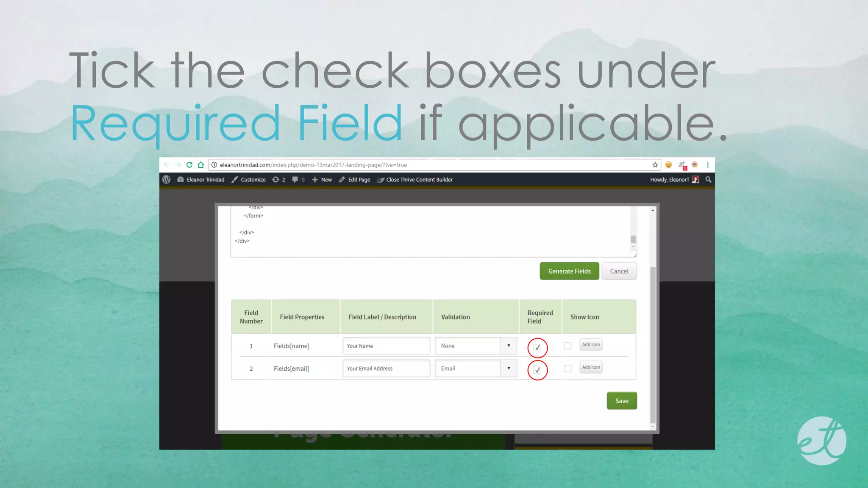Open the comments bubble showing 0
Viewport: 868px width, 488px height.
point(298,180)
